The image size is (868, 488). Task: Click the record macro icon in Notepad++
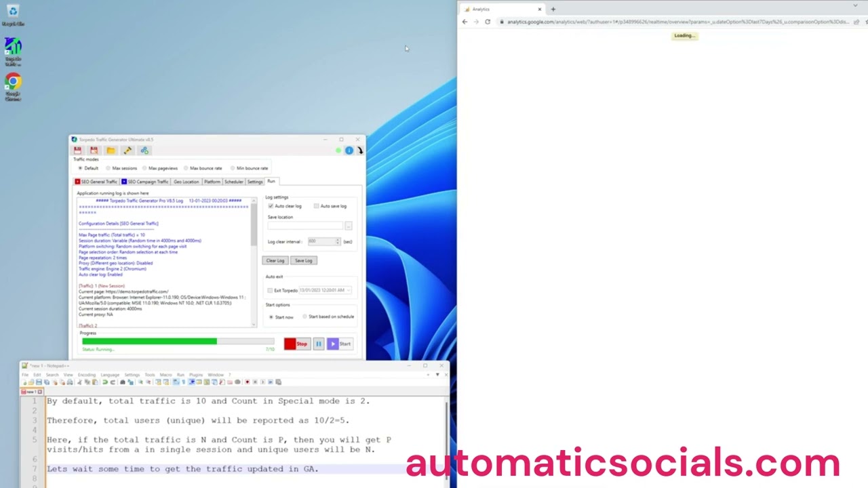247,382
